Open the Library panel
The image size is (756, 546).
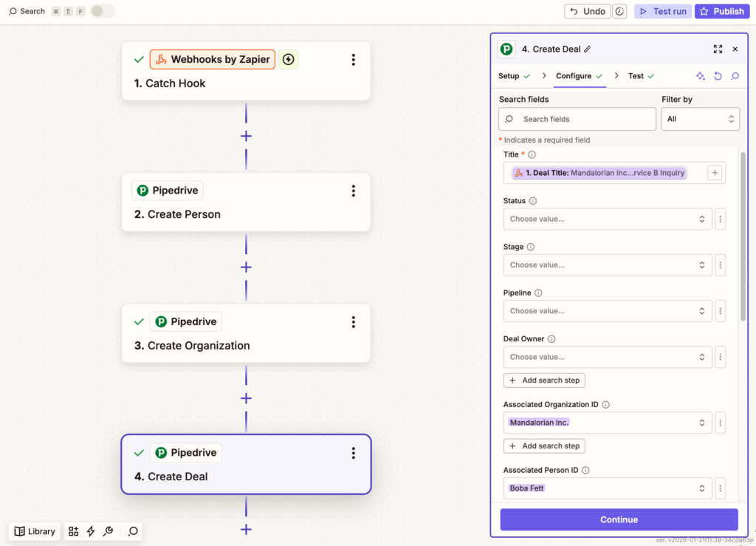[x=34, y=531]
